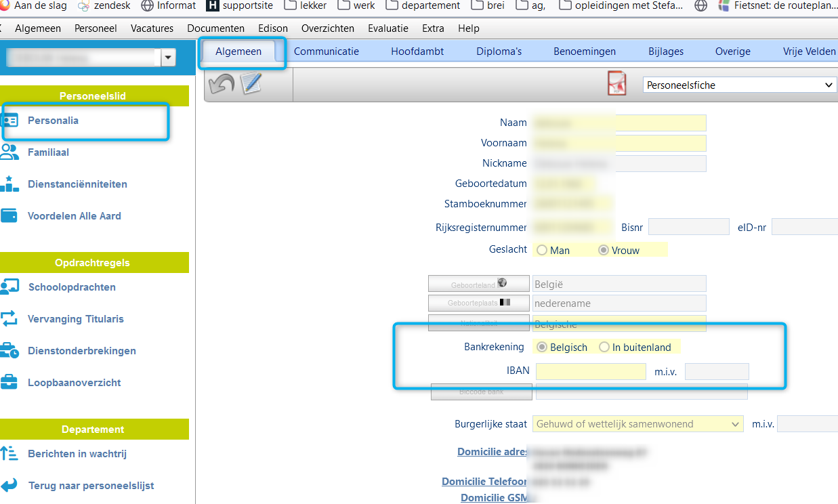Open the Personeelsfiche dropdown
838x504 pixels.
[740, 85]
